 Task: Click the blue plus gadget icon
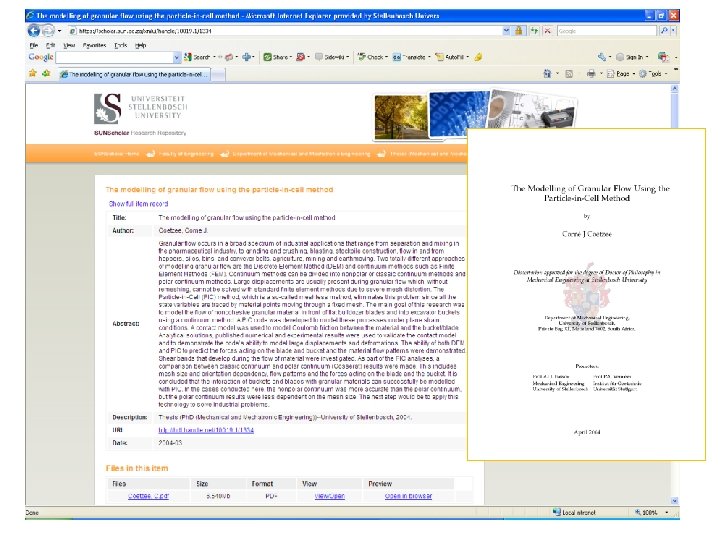[x=247, y=57]
